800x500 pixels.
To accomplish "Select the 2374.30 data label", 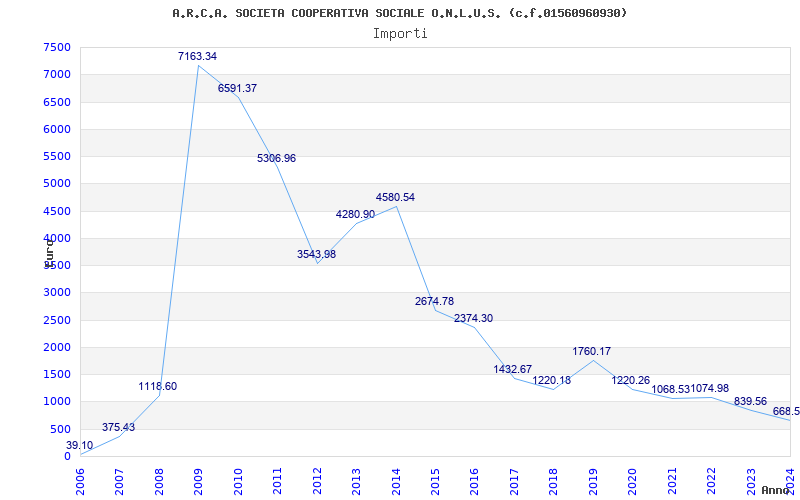I will tap(473, 318).
